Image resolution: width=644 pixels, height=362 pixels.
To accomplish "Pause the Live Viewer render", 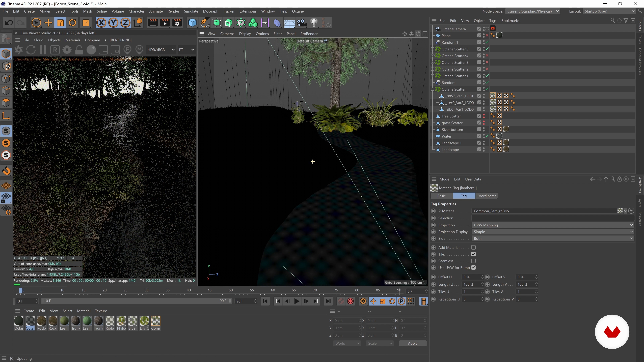I will tap(43, 50).
